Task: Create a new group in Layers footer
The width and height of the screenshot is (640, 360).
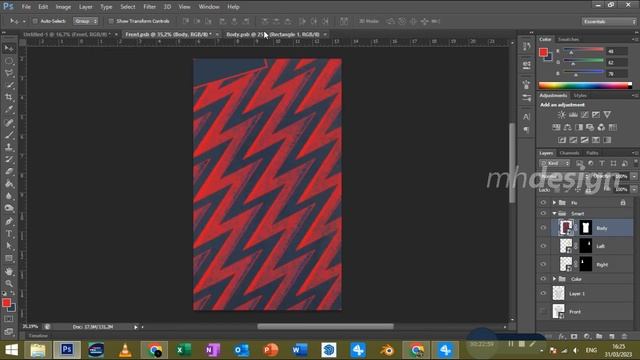Action: tap(599, 336)
